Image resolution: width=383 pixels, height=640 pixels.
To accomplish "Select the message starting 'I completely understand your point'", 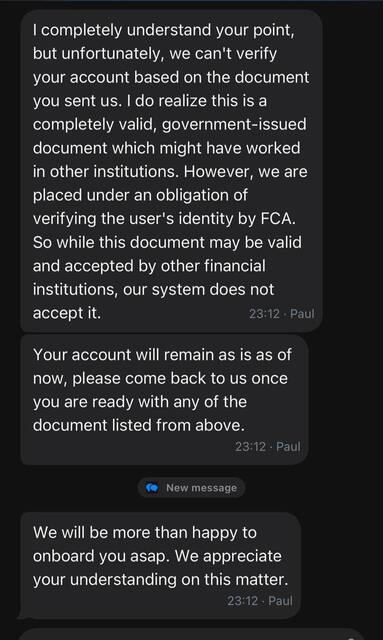I will tap(171, 171).
